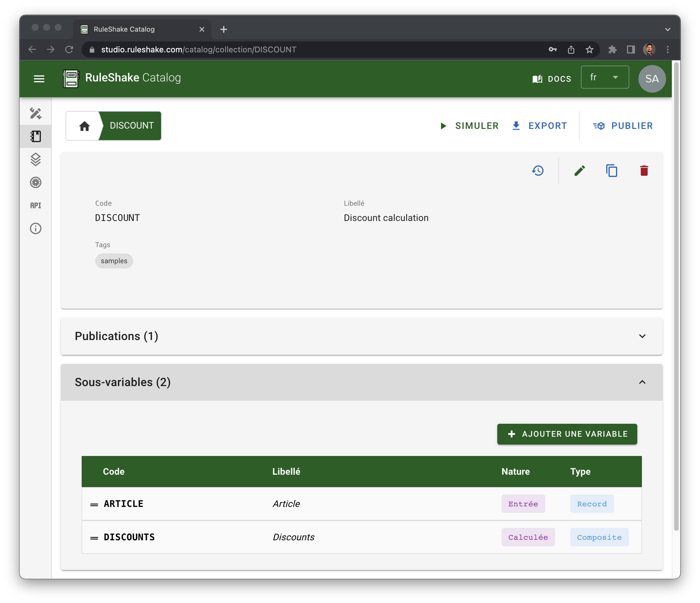Click the AJOUTER UNE VARIABLE button
700x603 pixels.
(x=567, y=434)
